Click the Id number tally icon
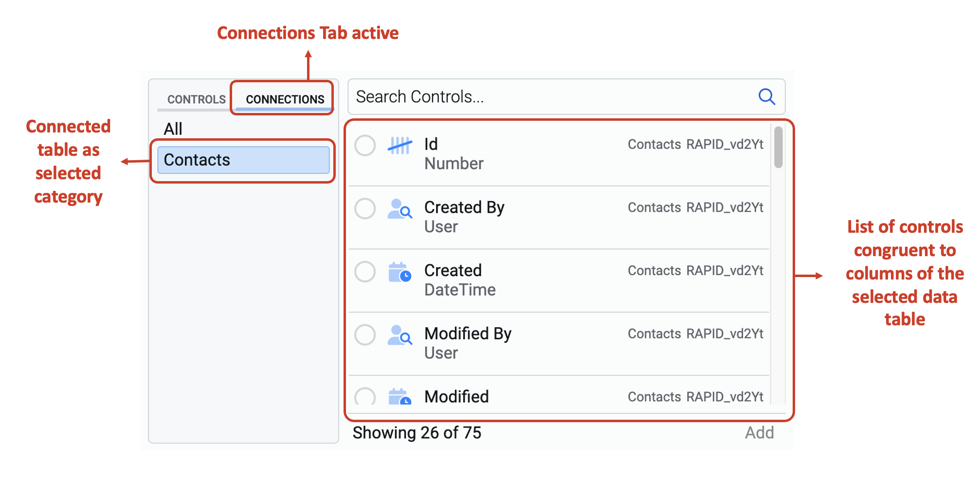This screenshot has height=484, width=980. tap(400, 145)
